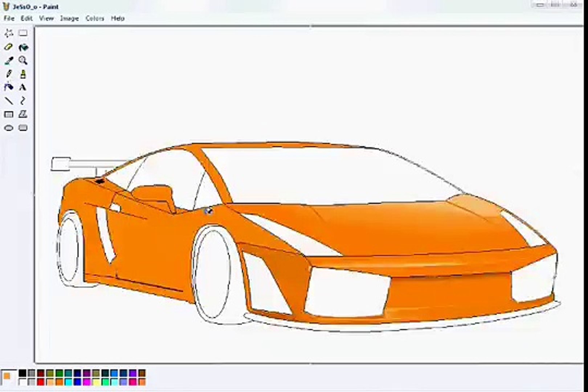Select the Magnifier tool
588x392 pixels.
click(23, 60)
